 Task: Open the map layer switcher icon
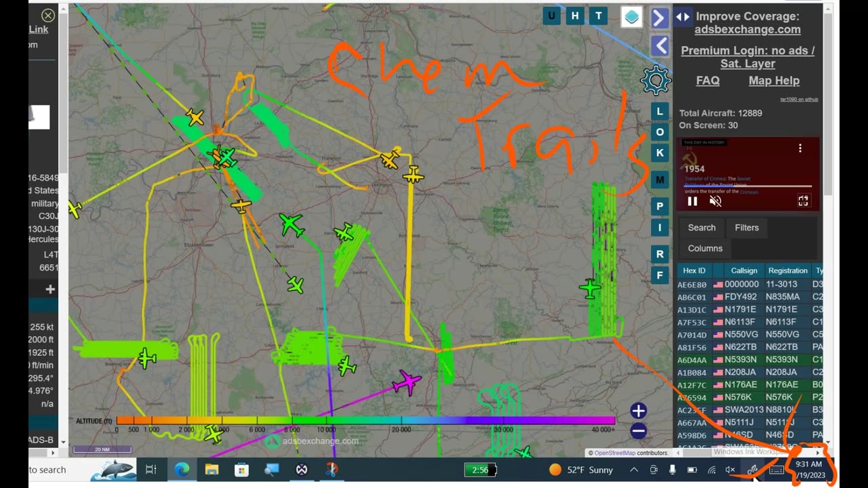(x=631, y=17)
